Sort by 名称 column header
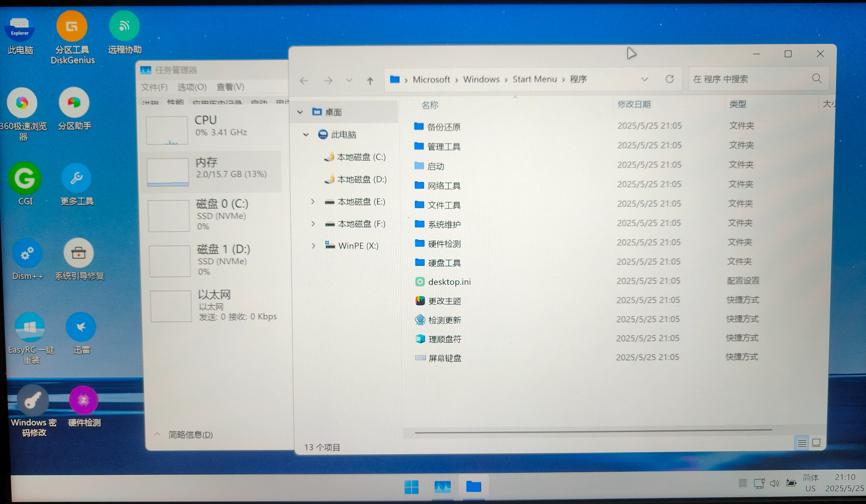 pyautogui.click(x=430, y=105)
